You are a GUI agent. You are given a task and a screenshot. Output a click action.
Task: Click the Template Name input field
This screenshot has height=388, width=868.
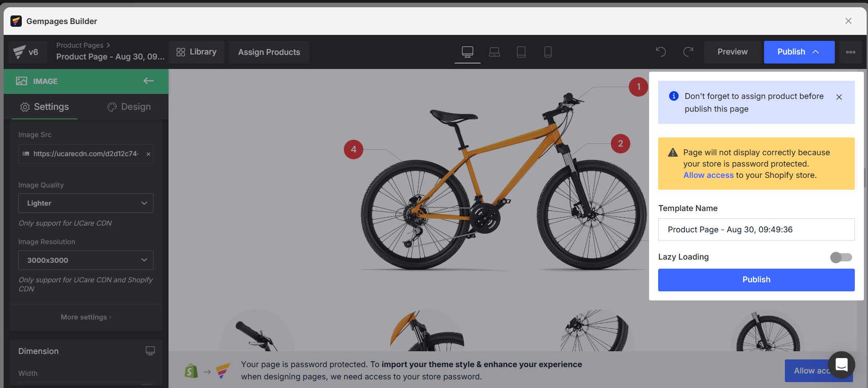[756, 230]
